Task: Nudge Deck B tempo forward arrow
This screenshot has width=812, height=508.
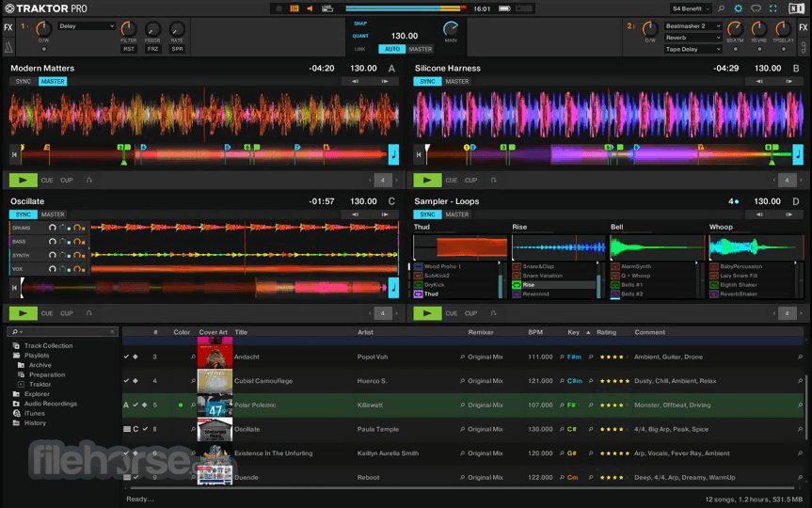Action: coord(788,81)
